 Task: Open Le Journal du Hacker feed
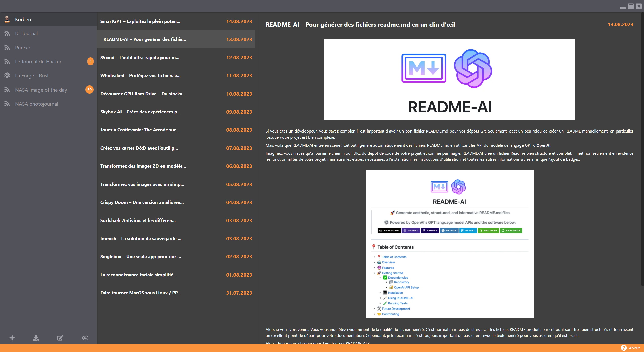tap(48, 62)
